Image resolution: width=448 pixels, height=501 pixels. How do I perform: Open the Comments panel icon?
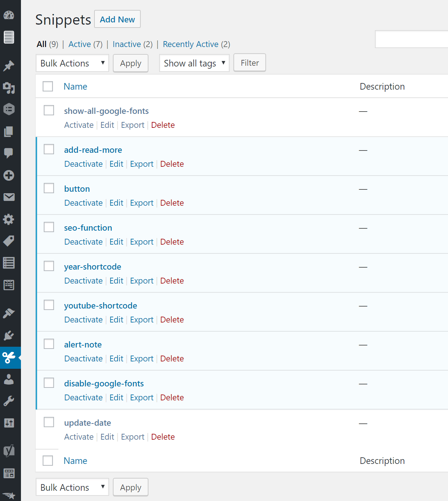(9, 154)
